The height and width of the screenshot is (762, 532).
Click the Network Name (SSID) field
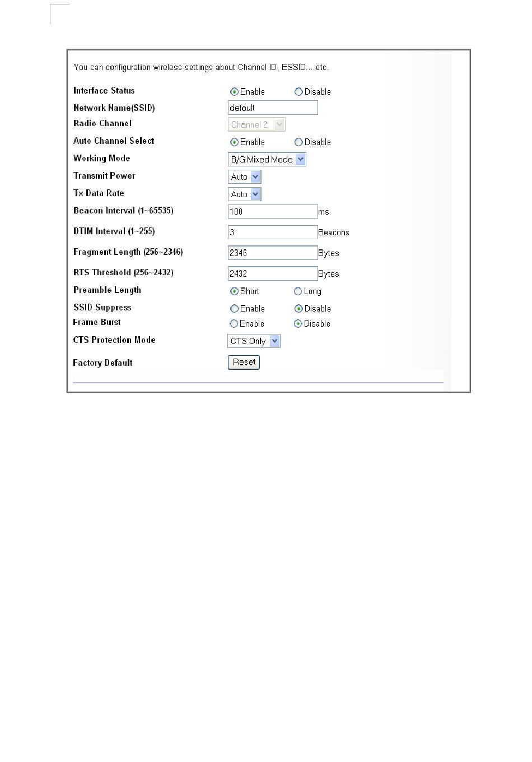point(273,108)
